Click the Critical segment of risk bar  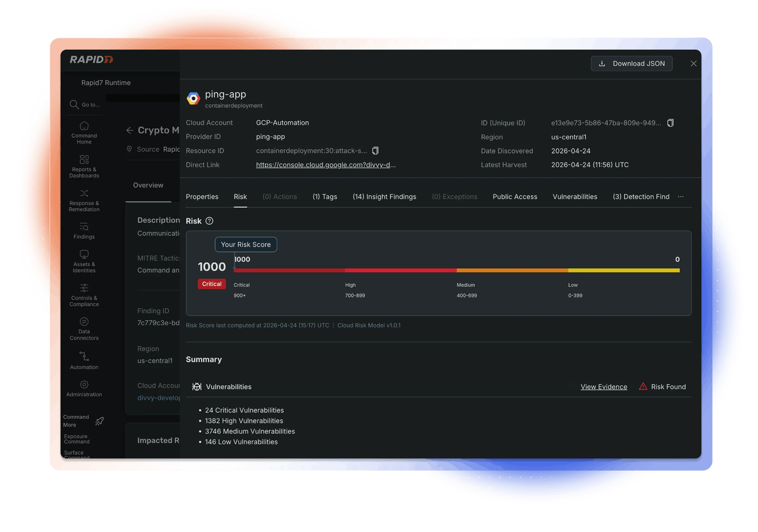point(289,270)
